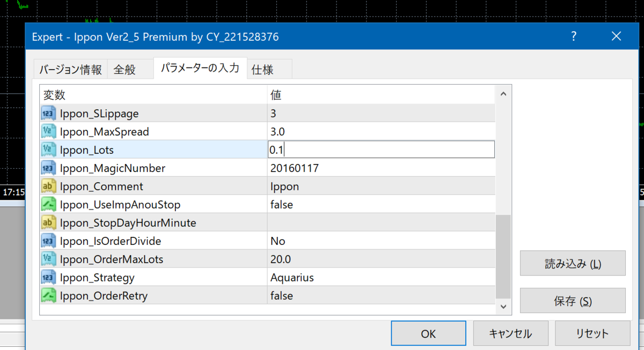Select the Ippon_Lots variable name
Screen dimensions: 644x350
pos(87,150)
